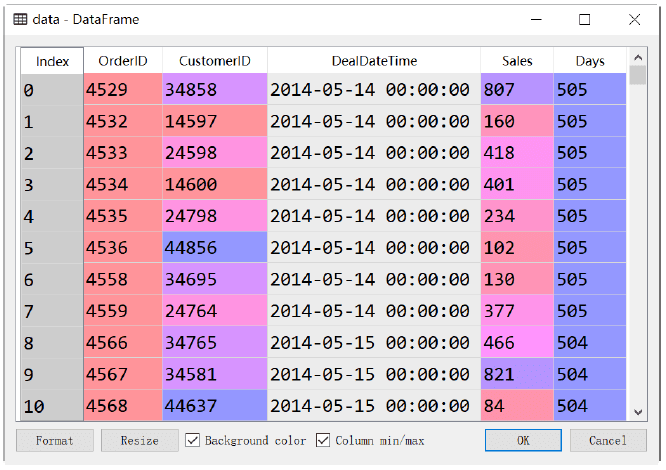The image size is (666, 470).
Task: Select row index 10 header
Action: [x=52, y=406]
